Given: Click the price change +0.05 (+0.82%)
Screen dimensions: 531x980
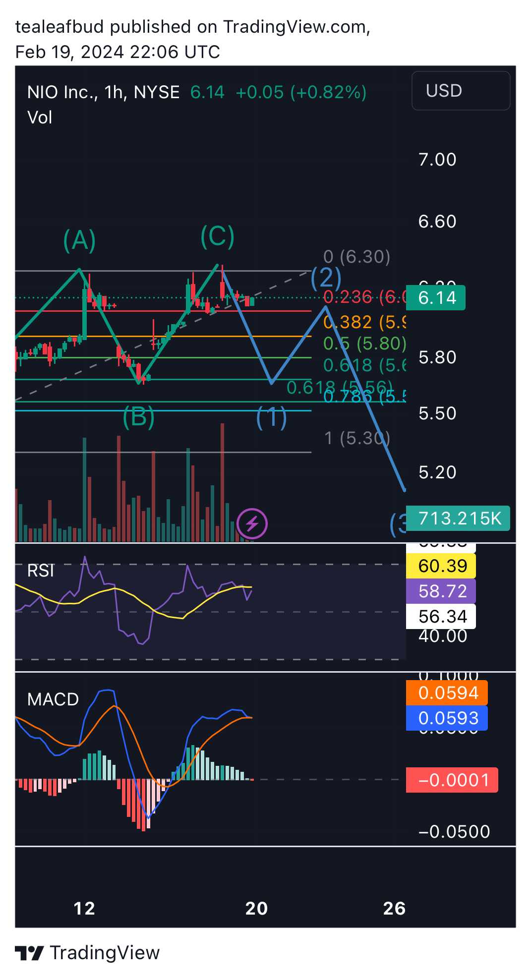Looking at the screenshot, I should [x=301, y=92].
